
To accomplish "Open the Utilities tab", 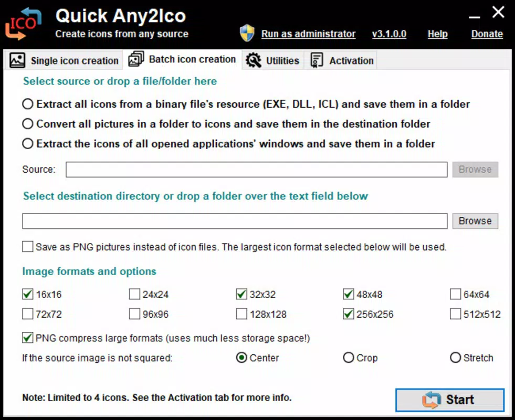I will tap(273, 60).
